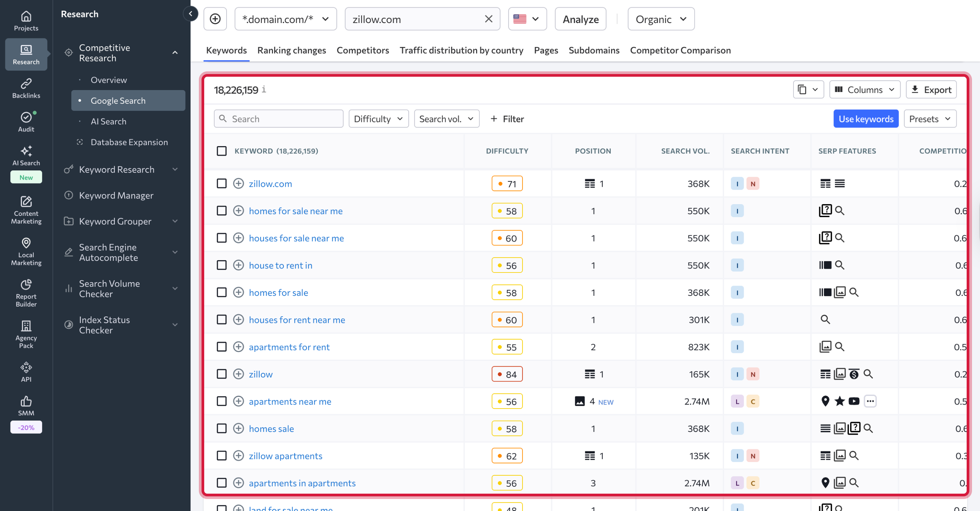The height and width of the screenshot is (511, 980).
Task: Open the Audit section in the sidebar
Action: click(x=26, y=122)
